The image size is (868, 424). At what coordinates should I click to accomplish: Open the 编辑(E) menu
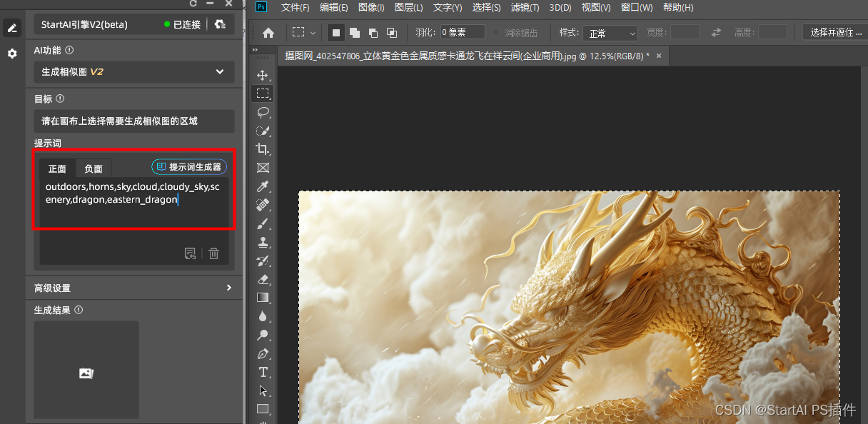(x=334, y=8)
